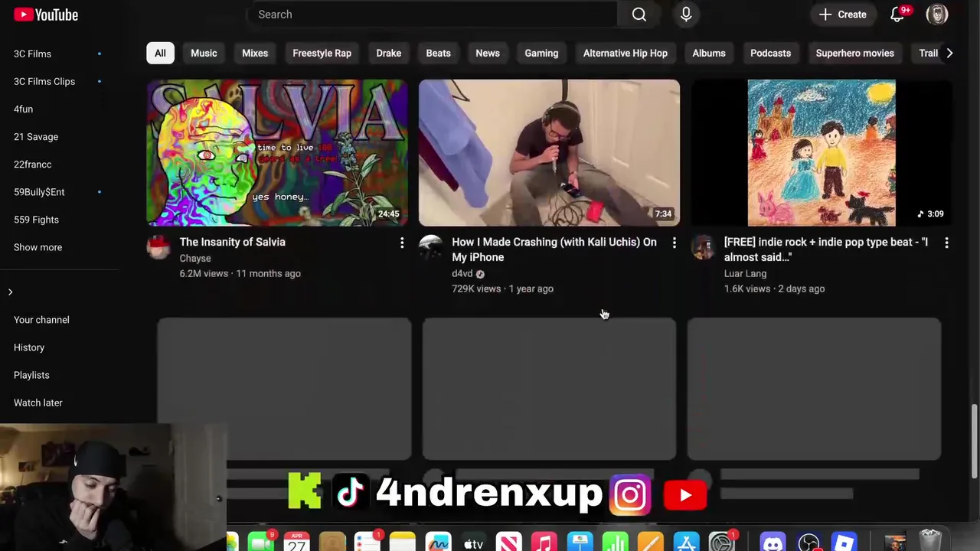Go to Your channel
The width and height of the screenshot is (980, 551).
[x=41, y=320]
